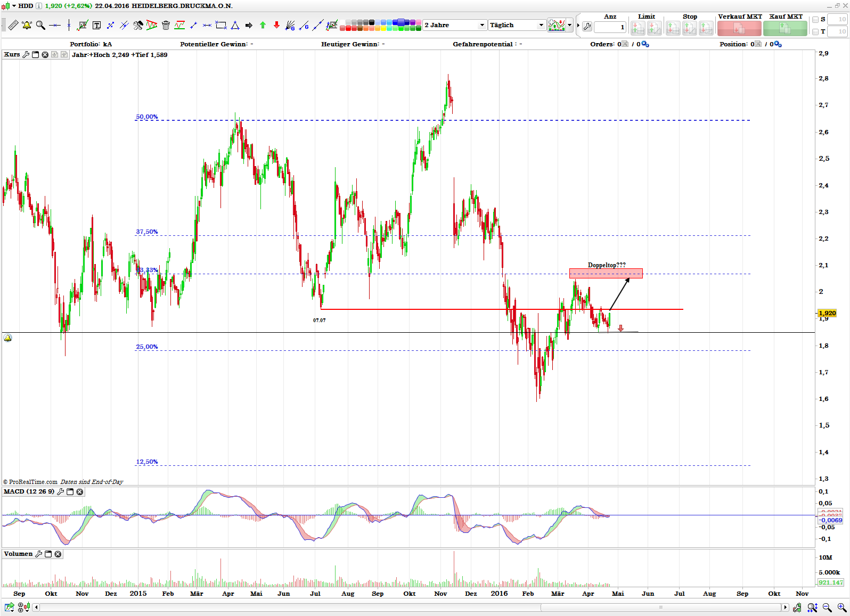850x616 pixels.
Task: Zoom in the chart with plus magnifier
Action: [x=842, y=607]
